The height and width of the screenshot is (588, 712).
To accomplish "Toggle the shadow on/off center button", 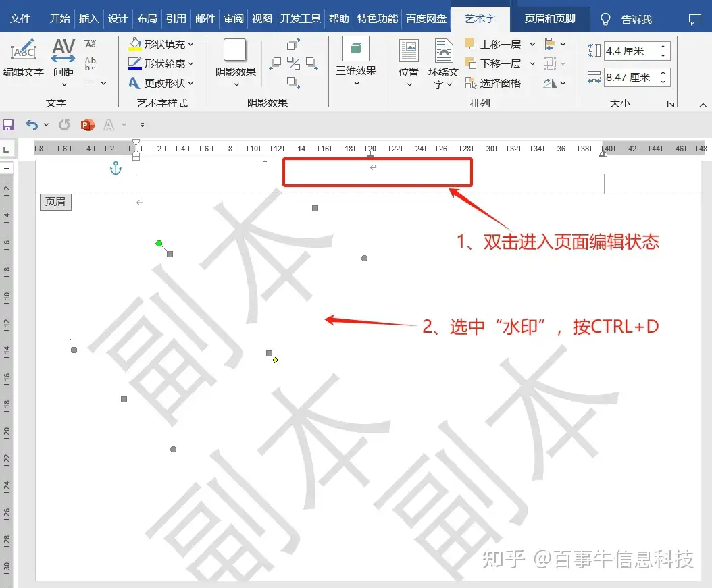I will coord(293,63).
